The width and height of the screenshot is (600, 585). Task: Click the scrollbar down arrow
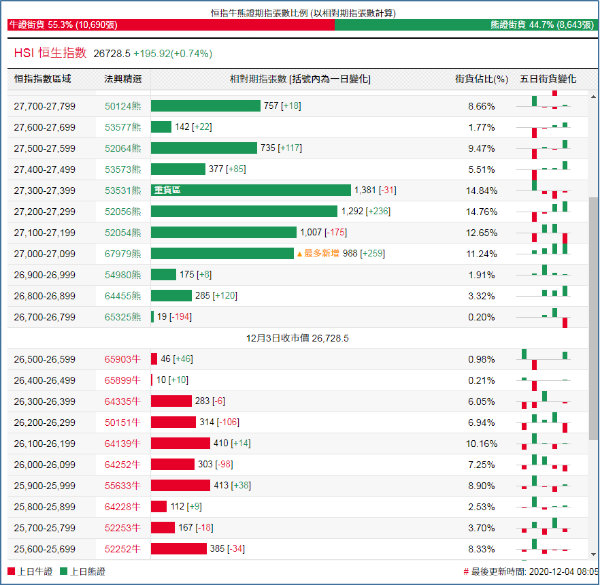coord(593,554)
